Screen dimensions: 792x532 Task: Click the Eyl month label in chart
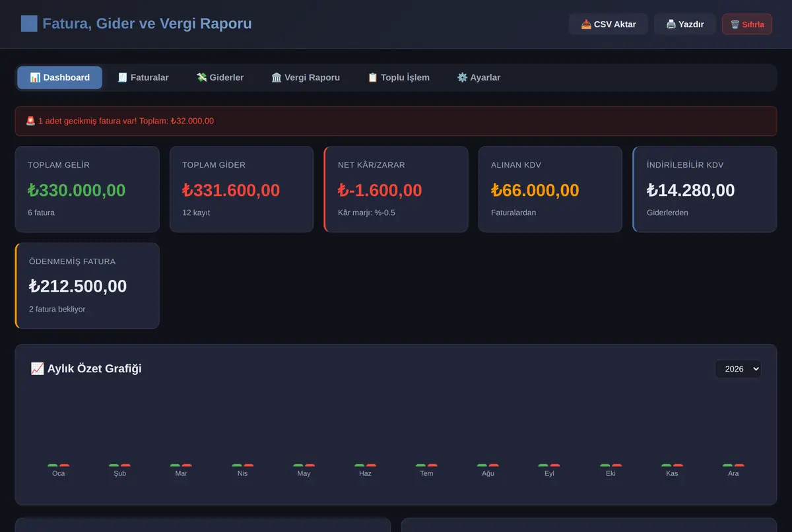tap(549, 473)
